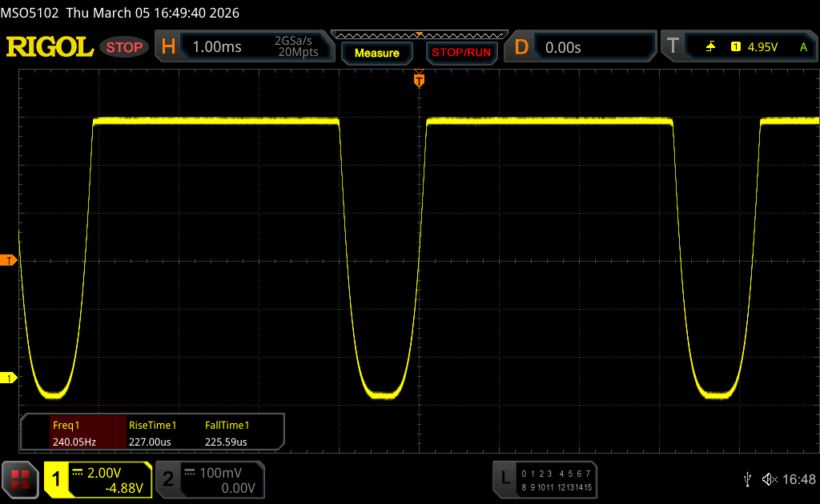Image resolution: width=820 pixels, height=504 pixels.
Task: Select the 1.00ms timebase value
Action: pyautogui.click(x=217, y=47)
